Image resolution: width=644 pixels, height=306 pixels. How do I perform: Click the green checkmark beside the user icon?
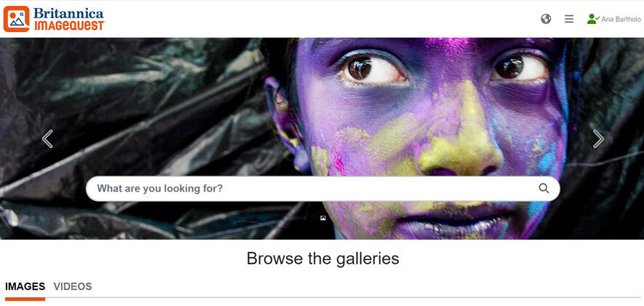[597, 18]
